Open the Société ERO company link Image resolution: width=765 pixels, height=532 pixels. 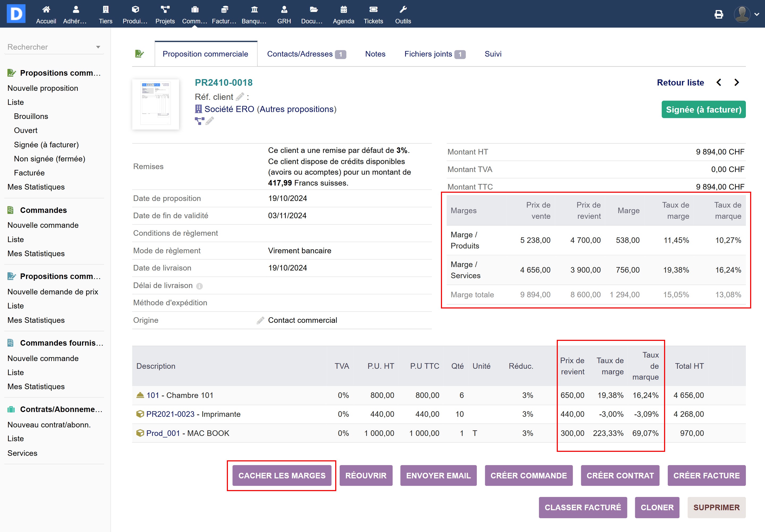(229, 109)
